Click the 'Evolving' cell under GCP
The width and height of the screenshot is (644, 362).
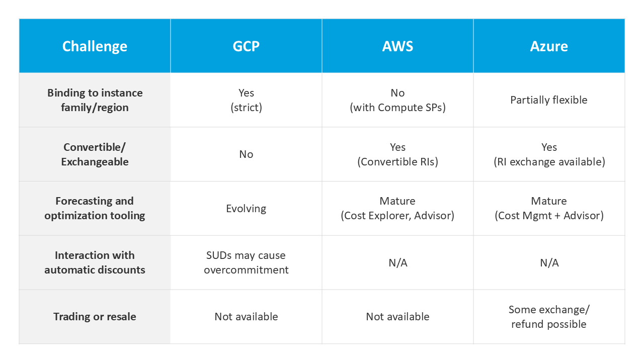coord(246,209)
